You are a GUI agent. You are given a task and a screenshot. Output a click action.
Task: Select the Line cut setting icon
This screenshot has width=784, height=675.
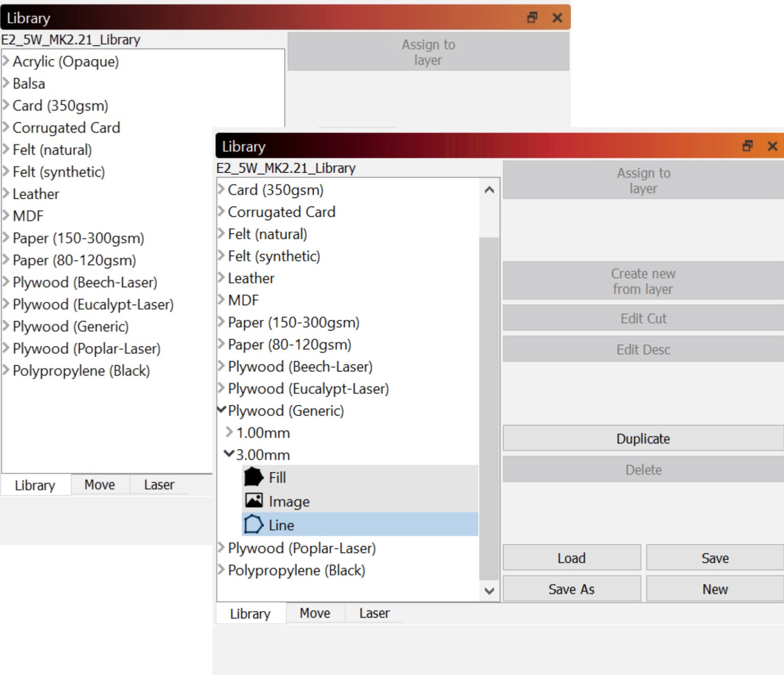point(254,525)
